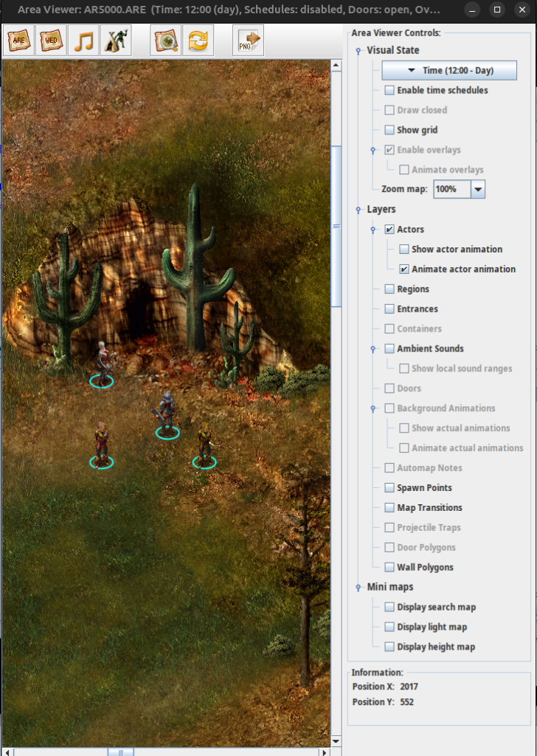
Task: Click the export as PNG icon
Action: click(248, 41)
